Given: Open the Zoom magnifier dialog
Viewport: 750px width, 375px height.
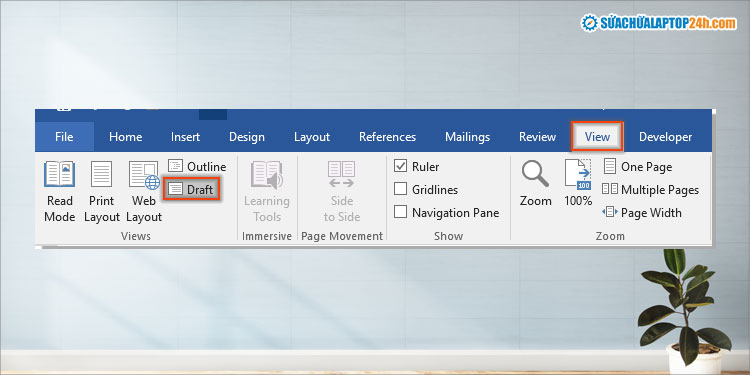Looking at the screenshot, I should (x=536, y=184).
